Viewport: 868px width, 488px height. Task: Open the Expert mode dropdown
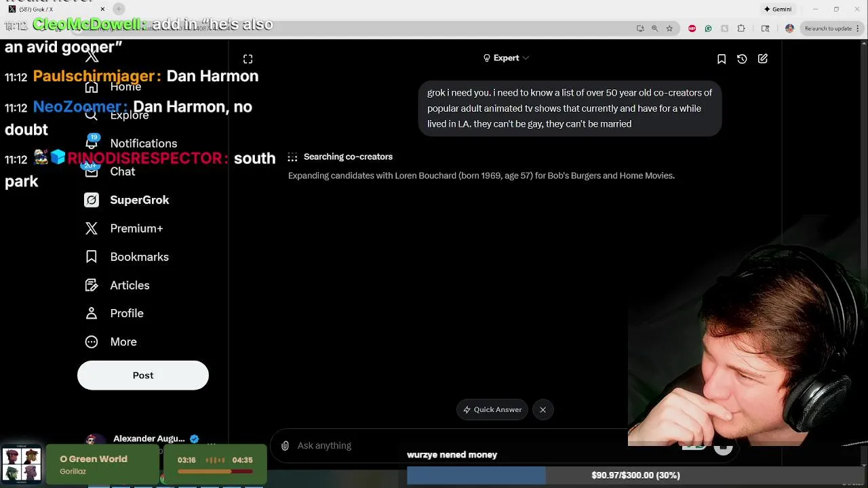click(506, 58)
